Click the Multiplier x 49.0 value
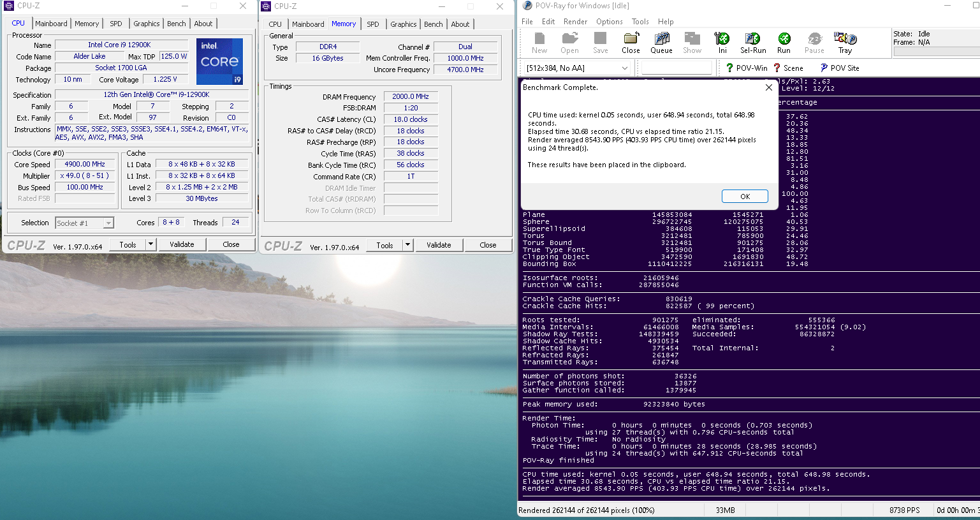980x520 pixels. (x=85, y=175)
